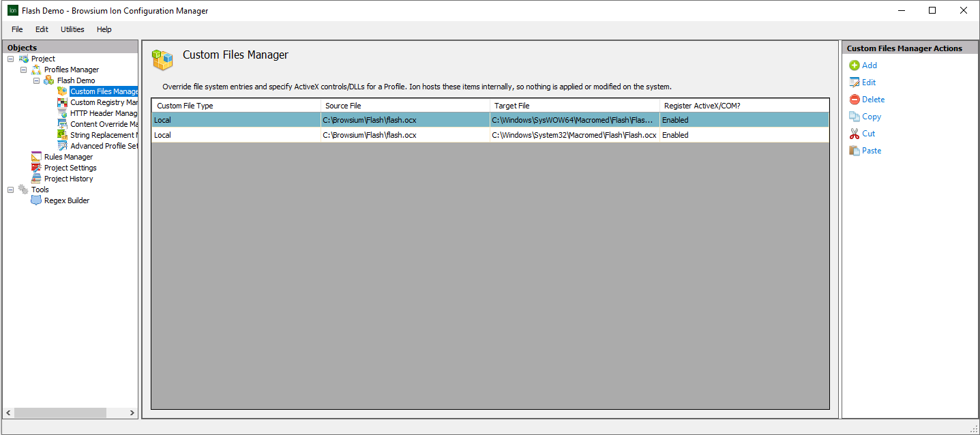Click the Advanced Profile Settings tree icon
Image resolution: width=980 pixels, height=435 pixels.
62,146
